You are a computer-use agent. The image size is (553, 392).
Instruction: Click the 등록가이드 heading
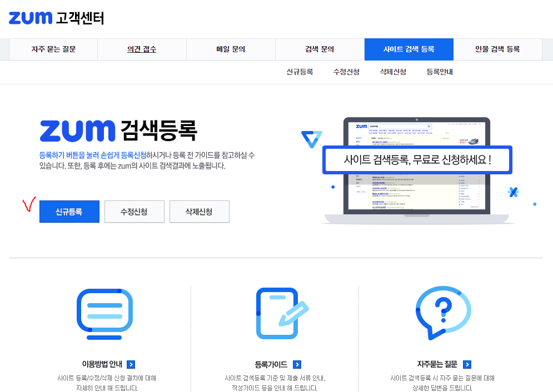click(x=271, y=364)
